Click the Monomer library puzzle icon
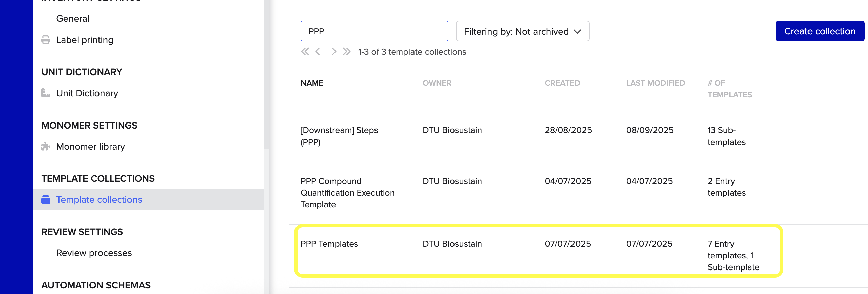The height and width of the screenshot is (294, 868). point(46,146)
